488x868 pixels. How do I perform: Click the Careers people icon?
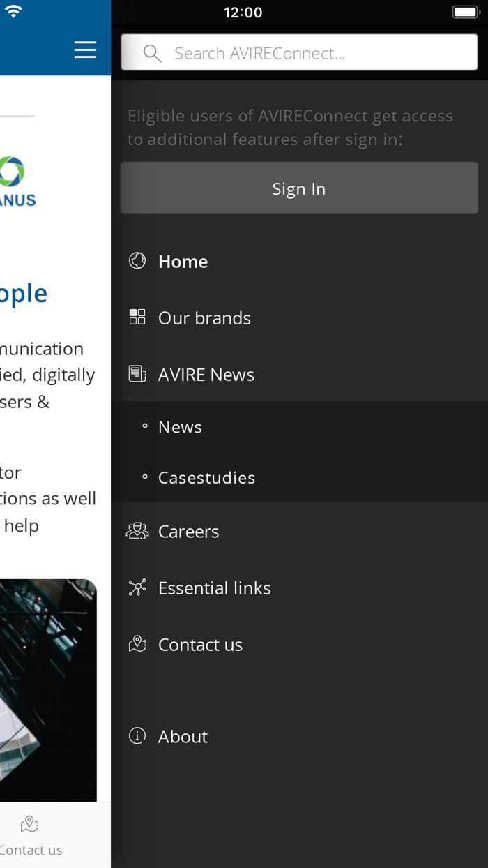137,530
